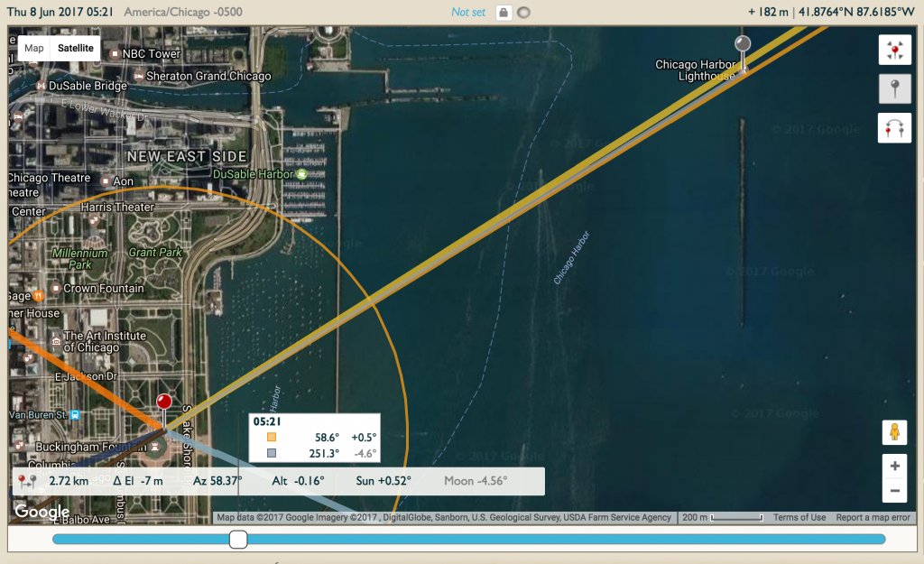Click the DuSable Harbor green marker icon

click(301, 174)
